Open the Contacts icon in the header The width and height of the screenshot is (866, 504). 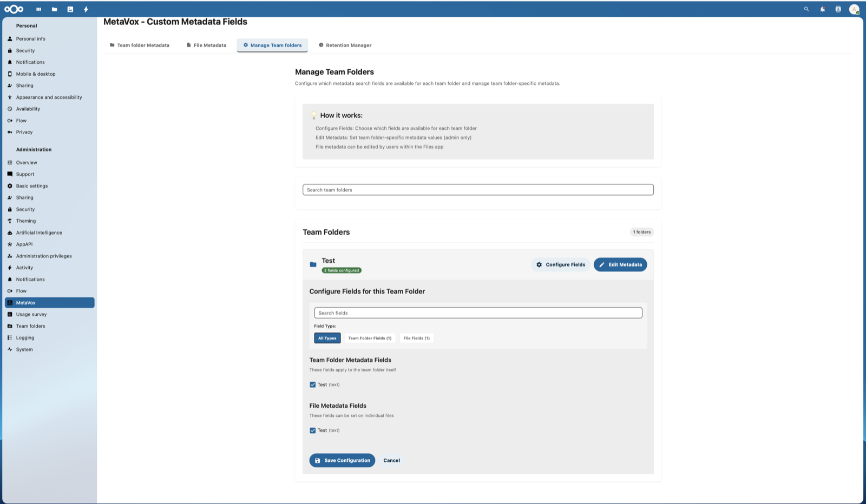click(838, 9)
